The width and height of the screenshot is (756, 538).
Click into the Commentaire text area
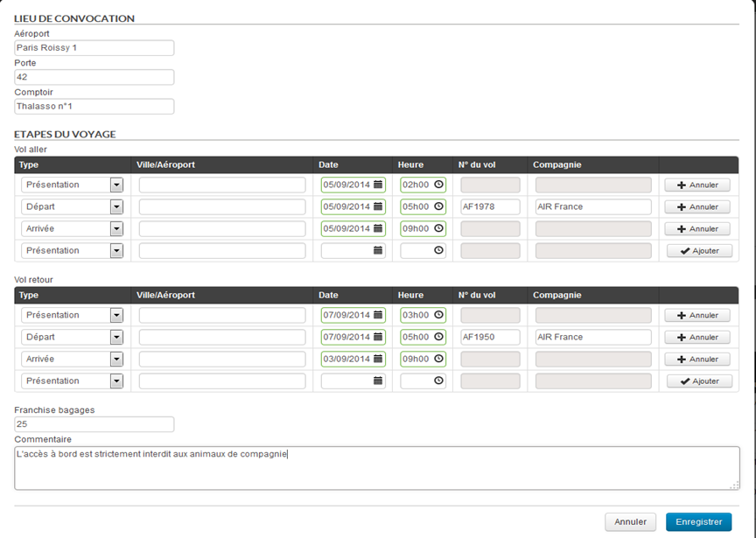tap(376, 468)
